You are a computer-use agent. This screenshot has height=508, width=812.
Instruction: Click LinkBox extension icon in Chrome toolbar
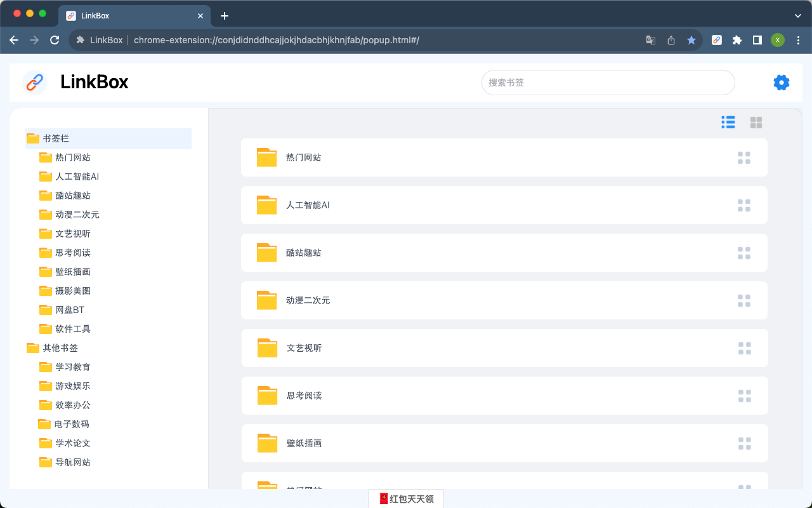[716, 40]
